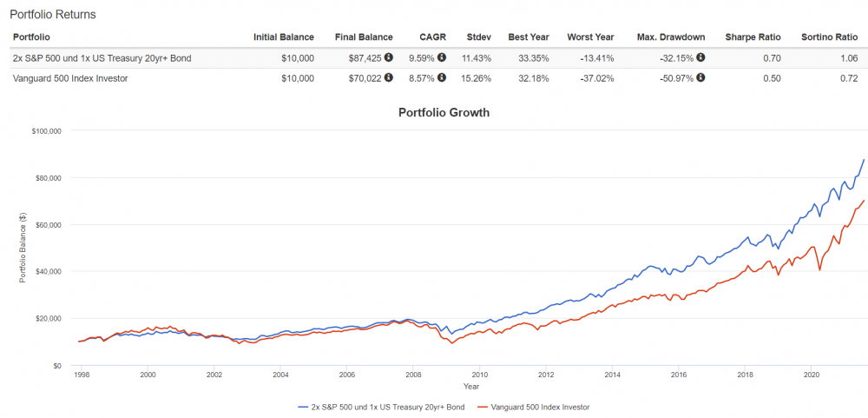This screenshot has width=868, height=418.
Task: Click the Sortino Ratio column header
Action: (830, 37)
